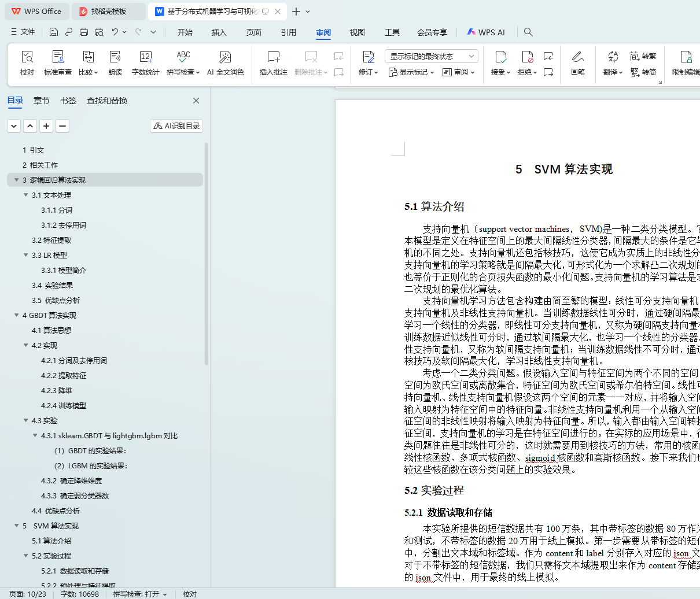Screen dimensions: 700x599
Task: Open outline level down-arrow dropdown
Action: coord(14,125)
